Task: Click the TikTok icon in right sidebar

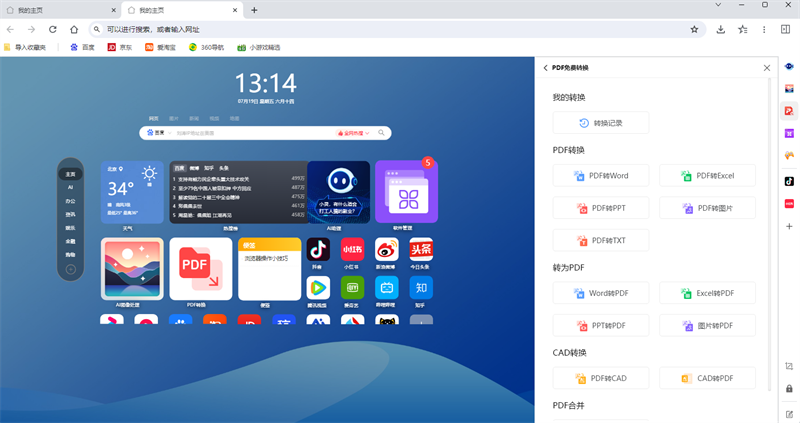Action: [x=789, y=181]
